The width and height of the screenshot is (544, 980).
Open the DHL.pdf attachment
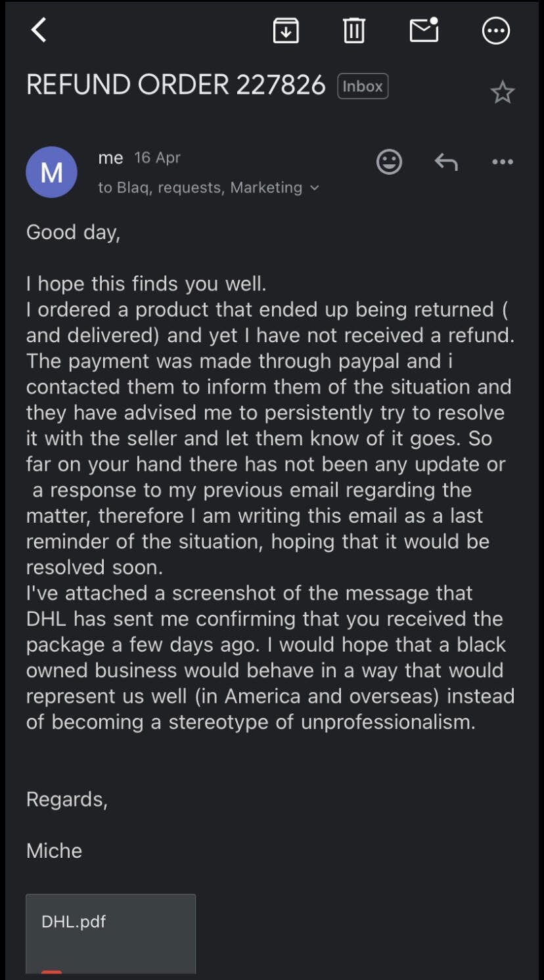tap(110, 933)
